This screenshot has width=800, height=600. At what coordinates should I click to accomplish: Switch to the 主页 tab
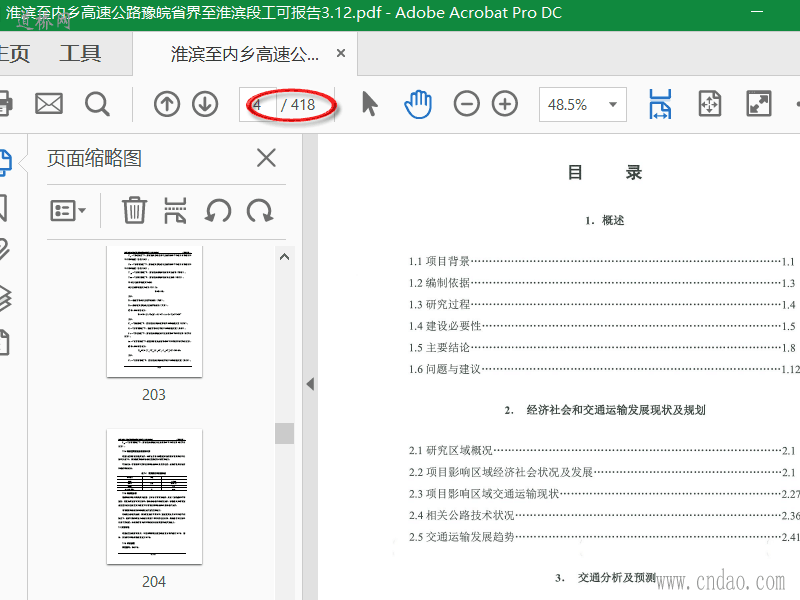point(14,54)
